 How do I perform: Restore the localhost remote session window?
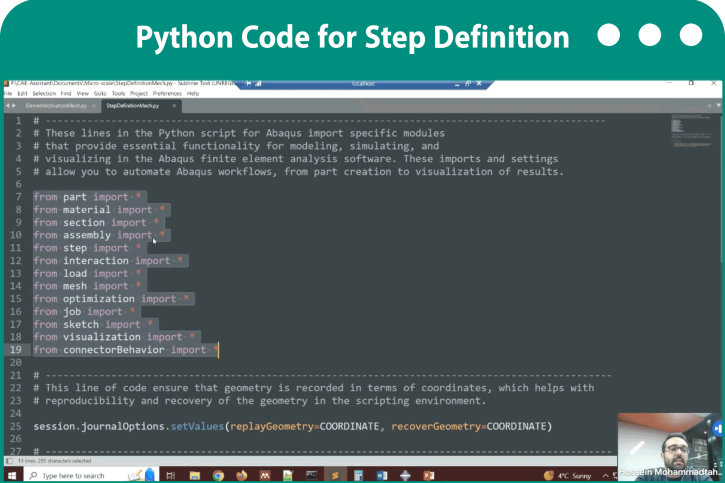468,84
